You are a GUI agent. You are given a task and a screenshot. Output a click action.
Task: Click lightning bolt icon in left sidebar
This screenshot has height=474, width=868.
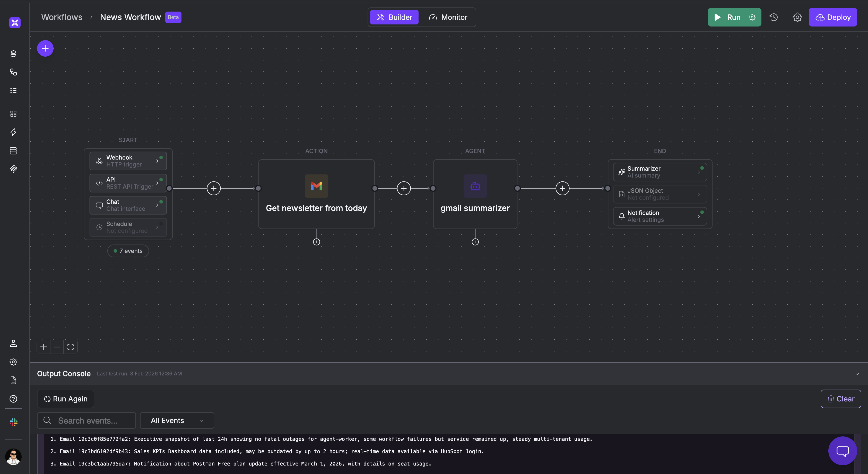pos(13,133)
